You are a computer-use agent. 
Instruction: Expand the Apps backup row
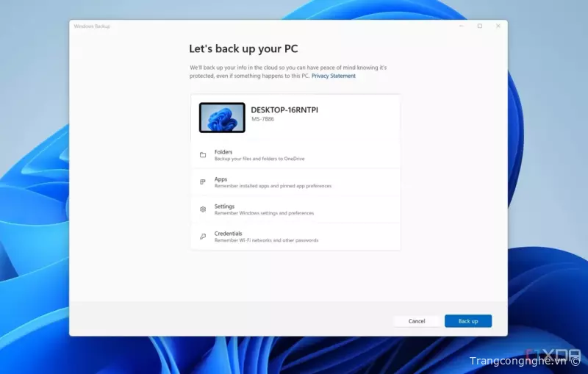pyautogui.click(x=295, y=182)
